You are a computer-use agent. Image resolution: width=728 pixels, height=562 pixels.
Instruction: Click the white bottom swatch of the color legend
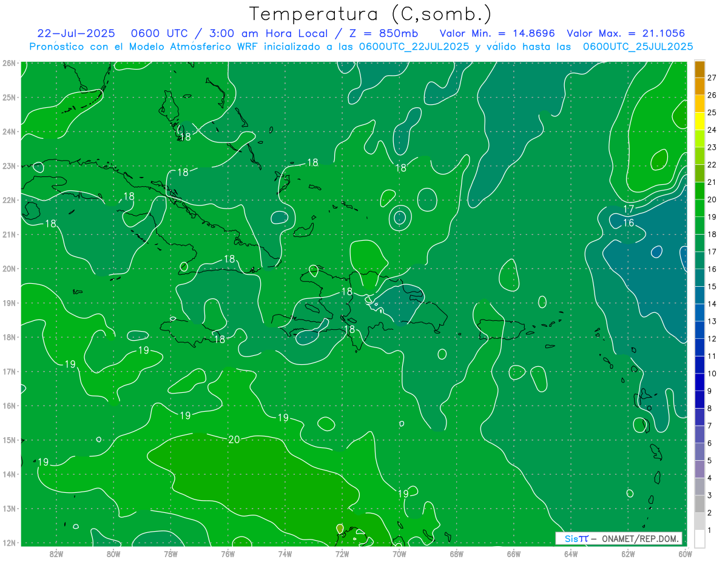click(x=699, y=538)
